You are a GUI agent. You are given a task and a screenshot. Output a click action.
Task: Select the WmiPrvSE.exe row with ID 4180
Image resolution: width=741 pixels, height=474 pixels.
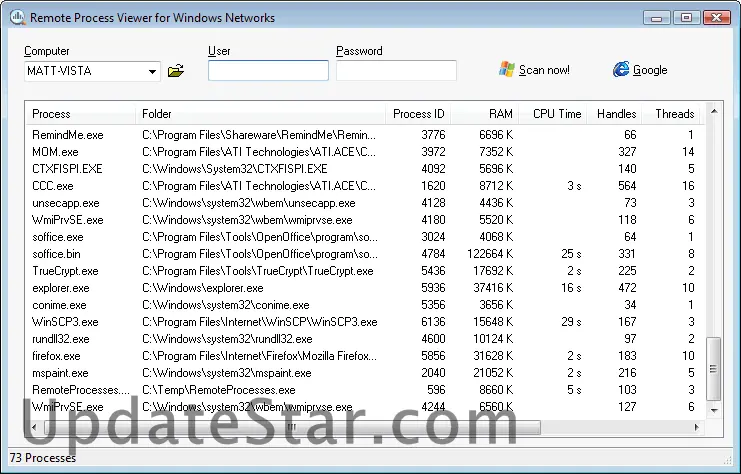(365, 220)
